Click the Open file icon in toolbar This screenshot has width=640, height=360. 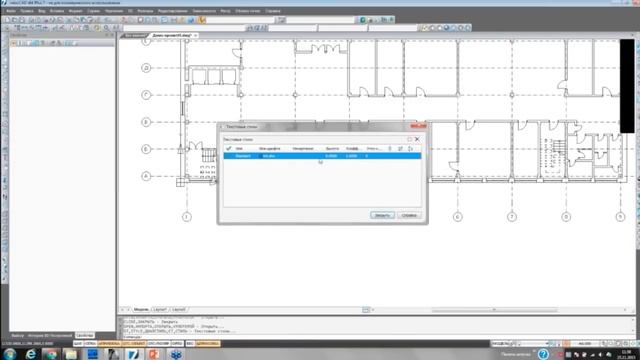point(15,20)
